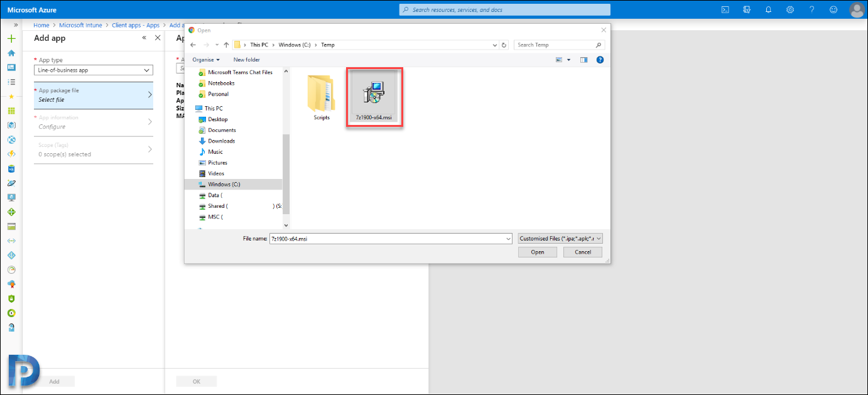Go to Client apps - Apps breadcrumb
The height and width of the screenshot is (395, 868).
click(136, 25)
